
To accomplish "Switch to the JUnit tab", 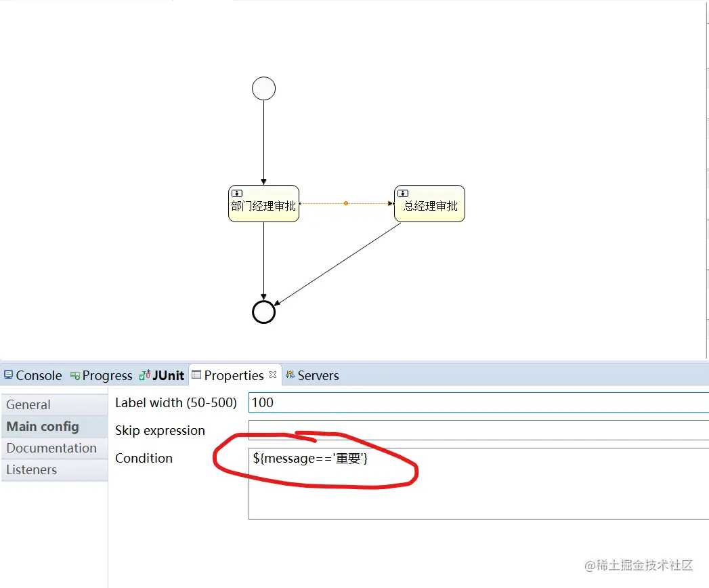I will click(162, 375).
